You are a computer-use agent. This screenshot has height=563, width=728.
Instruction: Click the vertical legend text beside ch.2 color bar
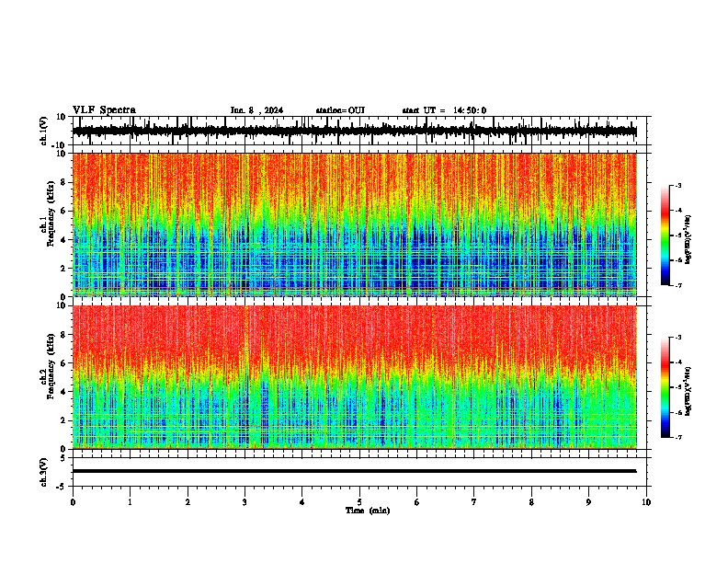tap(688, 392)
